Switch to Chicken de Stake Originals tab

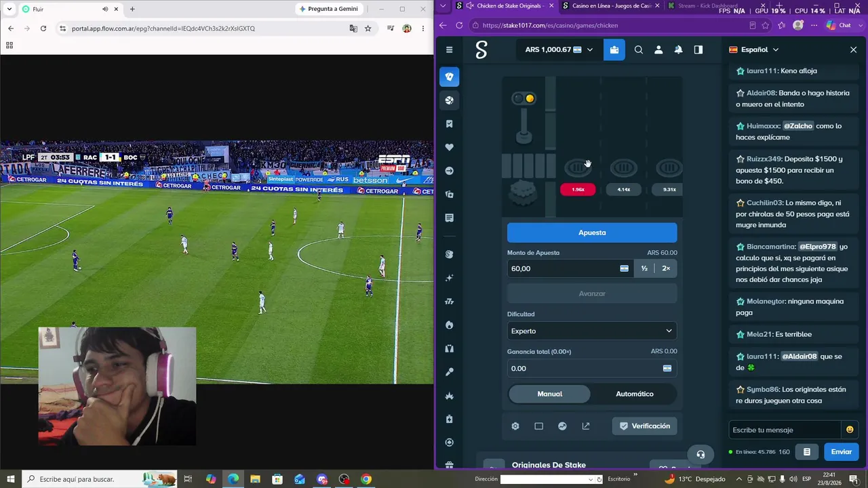(505, 5)
